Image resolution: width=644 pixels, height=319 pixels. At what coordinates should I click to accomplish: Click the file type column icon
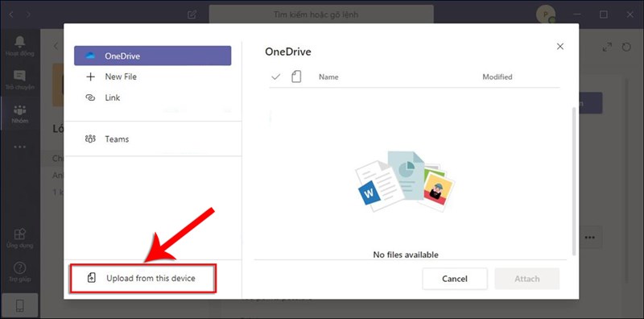(296, 77)
